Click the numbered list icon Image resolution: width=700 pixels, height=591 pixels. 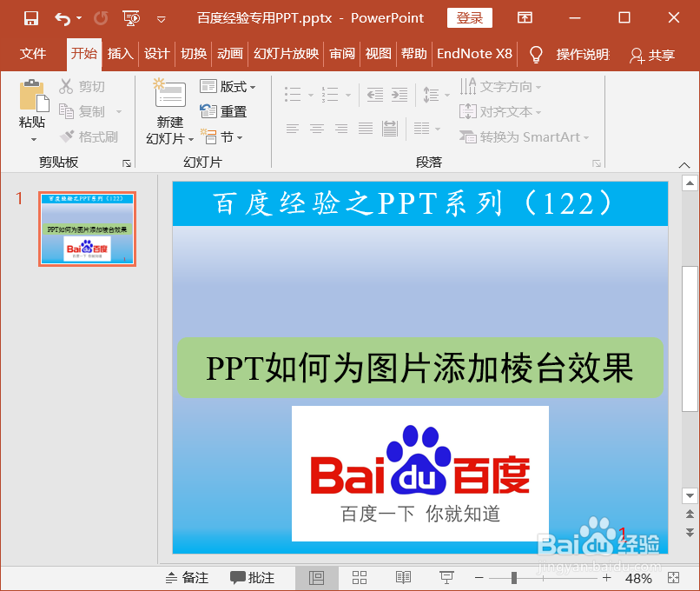330,94
